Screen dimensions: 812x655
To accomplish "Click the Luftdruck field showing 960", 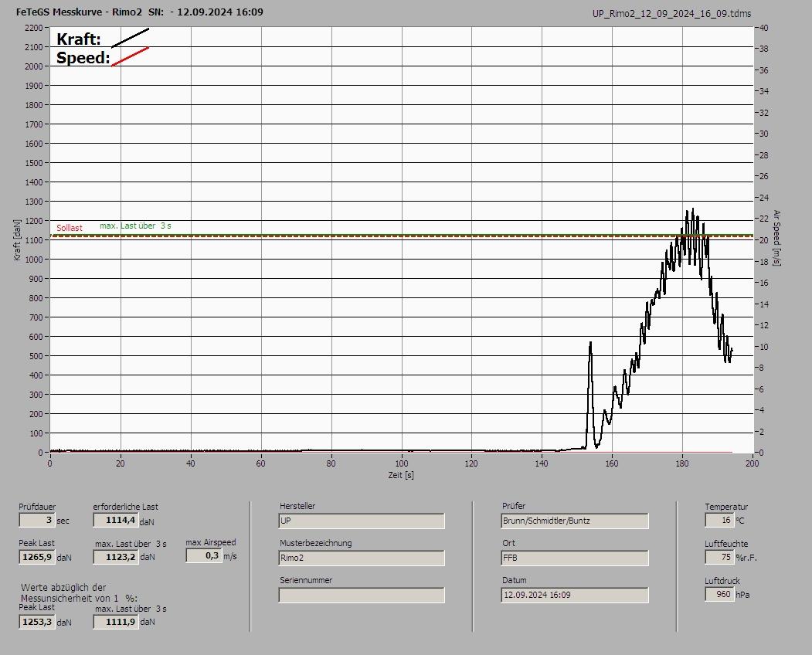I will click(719, 594).
